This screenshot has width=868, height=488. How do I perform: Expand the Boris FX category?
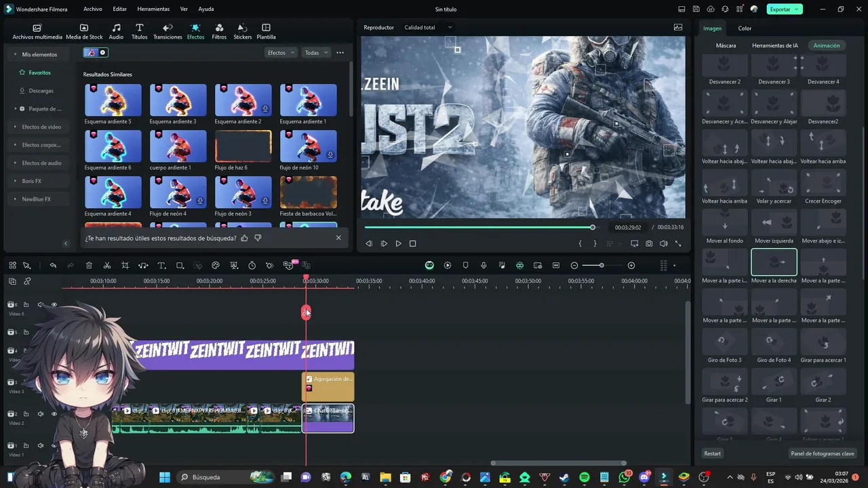point(16,181)
